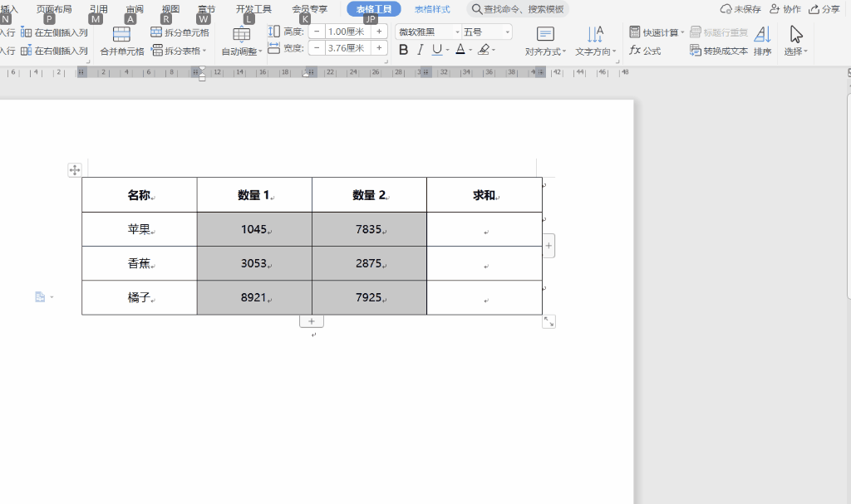Click Share (分享) button
Screen dimensions: 851x504
click(824, 9)
